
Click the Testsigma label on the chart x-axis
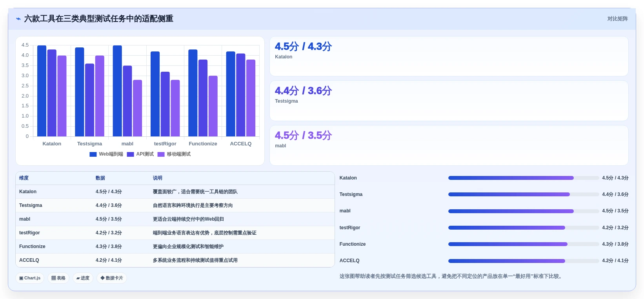89,144
